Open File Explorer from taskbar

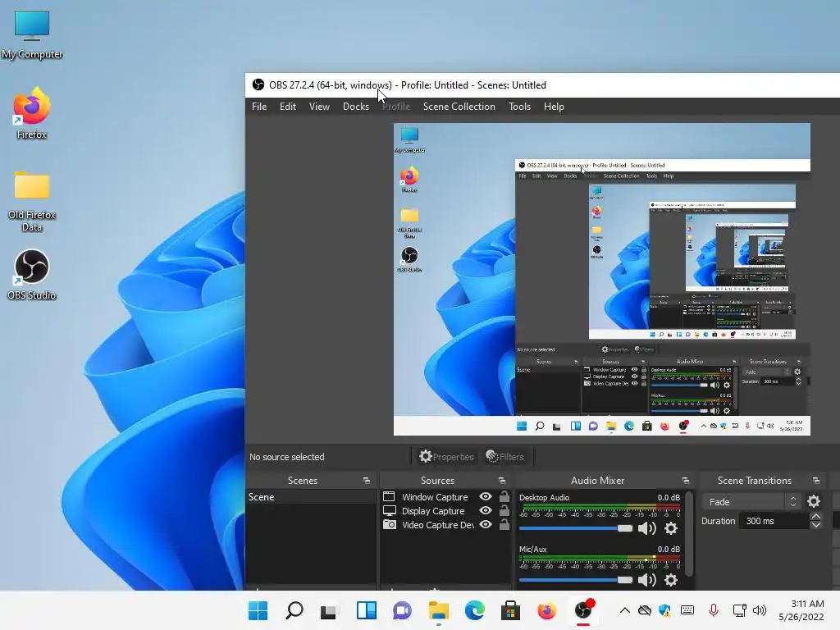[x=438, y=610]
